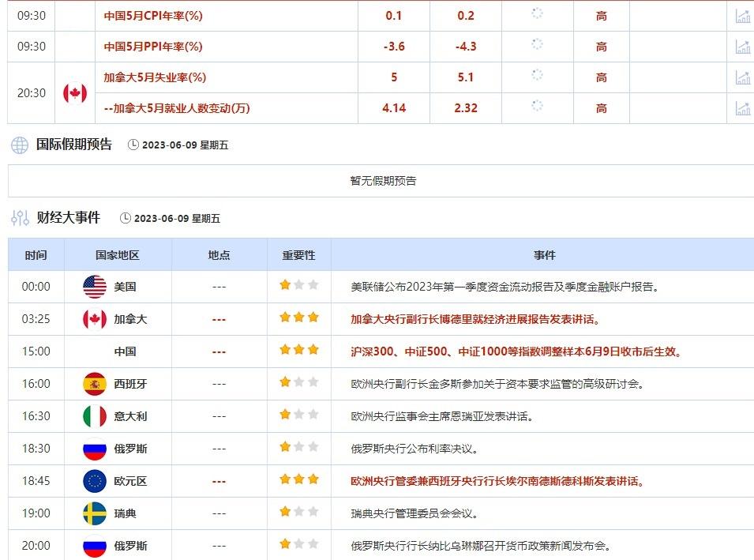Viewport: 754px width, 560px height.
Task: Click forecast value -4.3 for PPI
Action: [466, 47]
